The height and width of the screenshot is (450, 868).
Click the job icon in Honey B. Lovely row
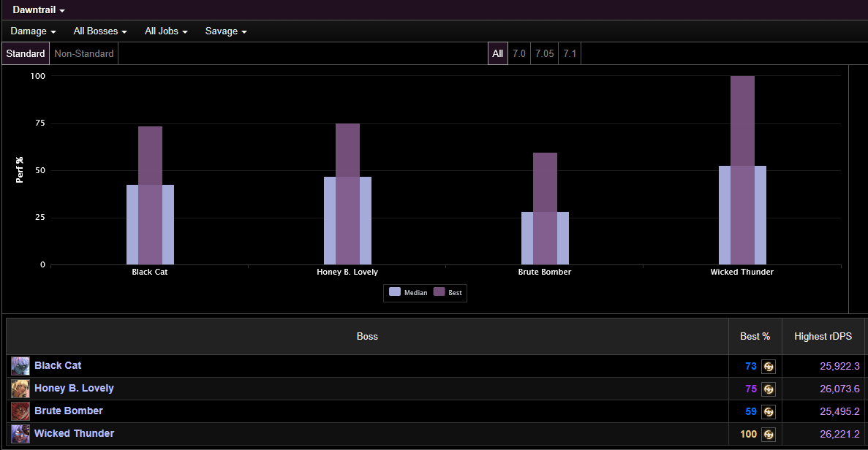click(769, 389)
